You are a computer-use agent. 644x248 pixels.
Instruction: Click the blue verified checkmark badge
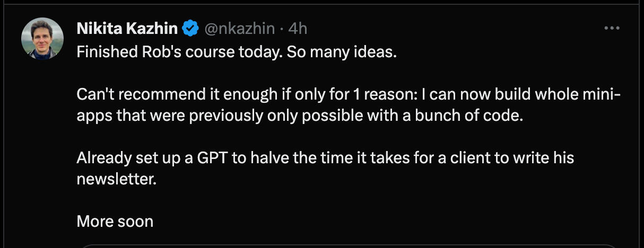[x=190, y=29]
